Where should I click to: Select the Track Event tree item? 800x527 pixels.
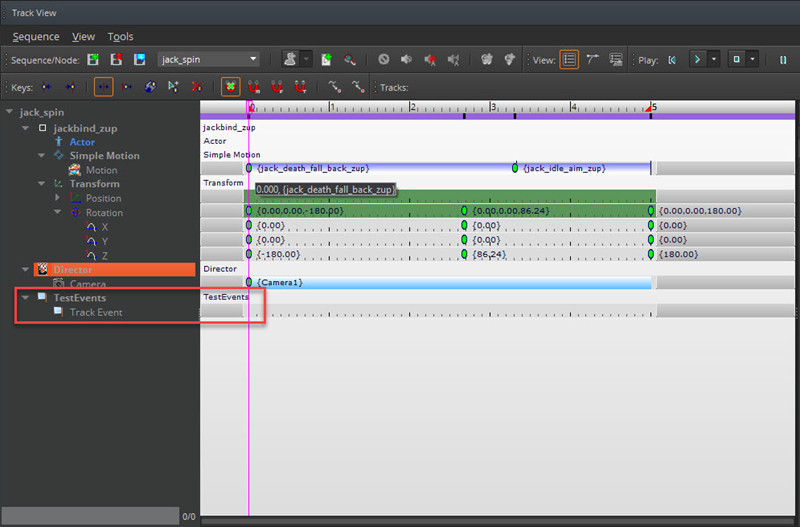[x=97, y=312]
